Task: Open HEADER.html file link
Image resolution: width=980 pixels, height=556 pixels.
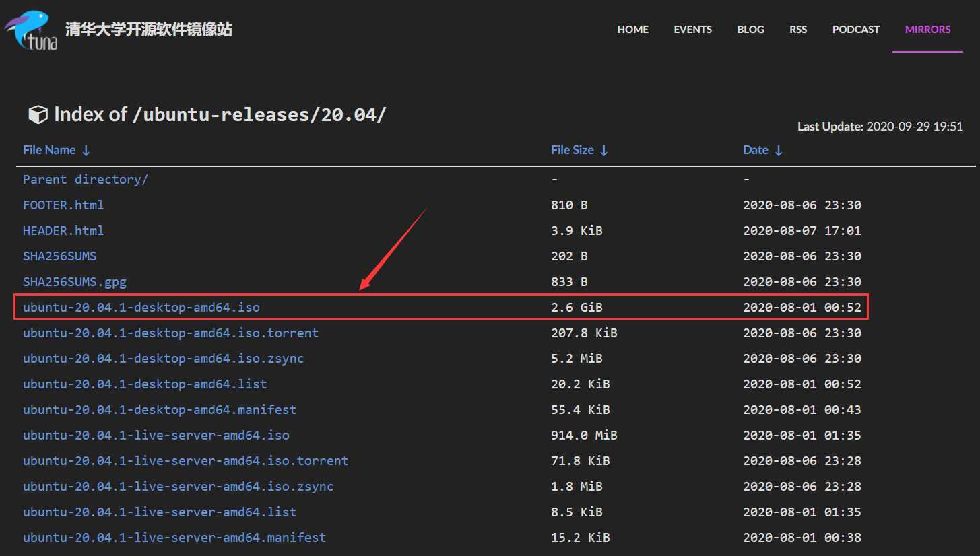Action: pyautogui.click(x=63, y=231)
